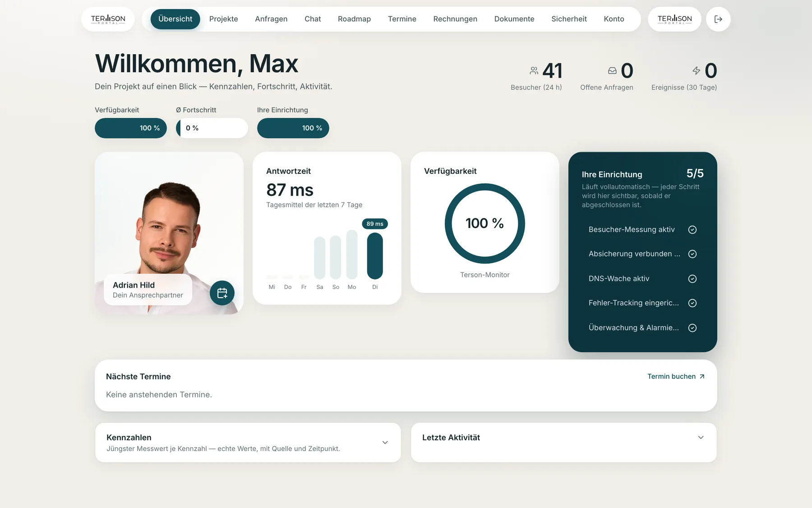Click the Ereignisse (30 Tage) label
Viewport: 812px width, 508px height.
[x=684, y=88]
